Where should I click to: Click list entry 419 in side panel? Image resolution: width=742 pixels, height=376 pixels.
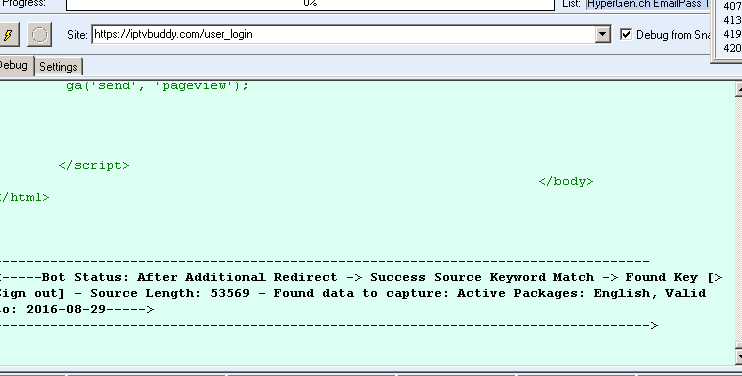(x=732, y=34)
